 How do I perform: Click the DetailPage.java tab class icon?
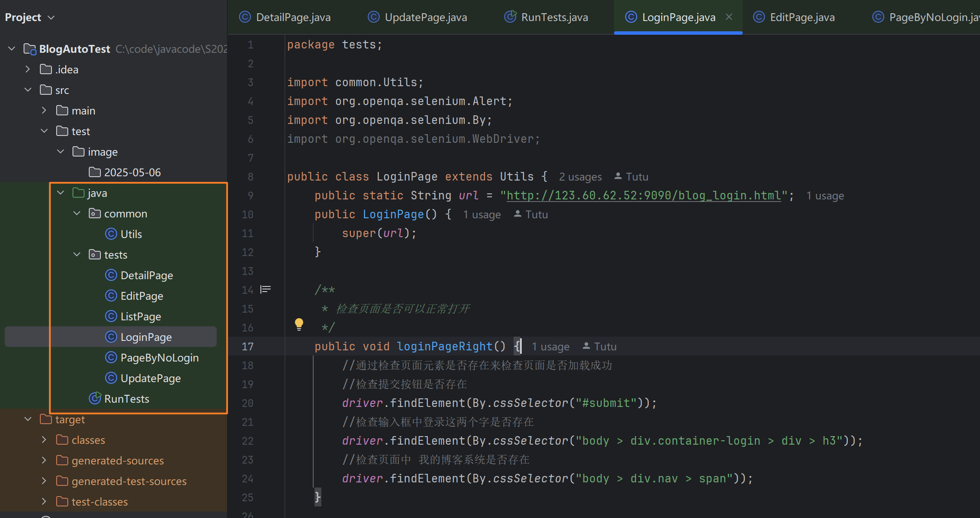[245, 17]
